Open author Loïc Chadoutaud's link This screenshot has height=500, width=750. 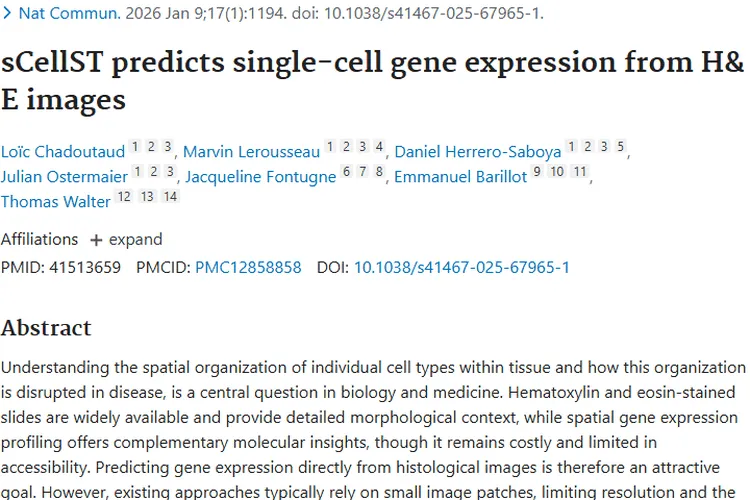tap(63, 152)
